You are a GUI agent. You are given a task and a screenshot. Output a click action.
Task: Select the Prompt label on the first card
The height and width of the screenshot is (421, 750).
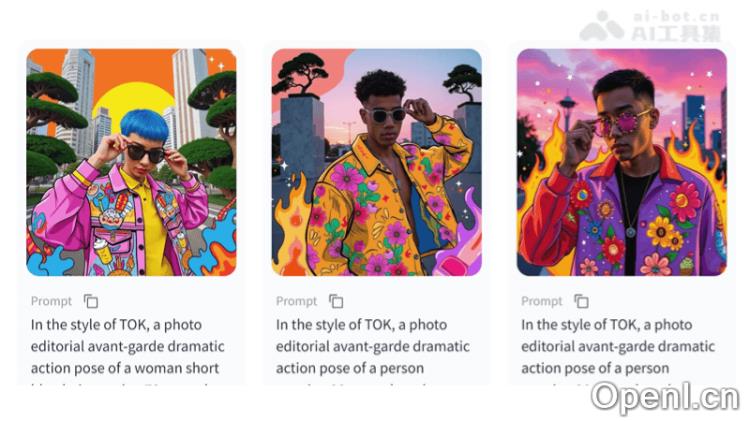(x=51, y=301)
